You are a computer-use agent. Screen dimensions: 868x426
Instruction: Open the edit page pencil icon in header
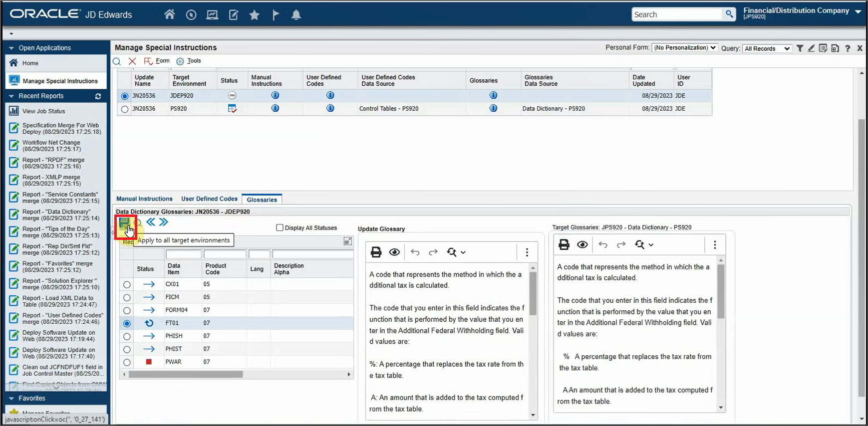point(234,15)
